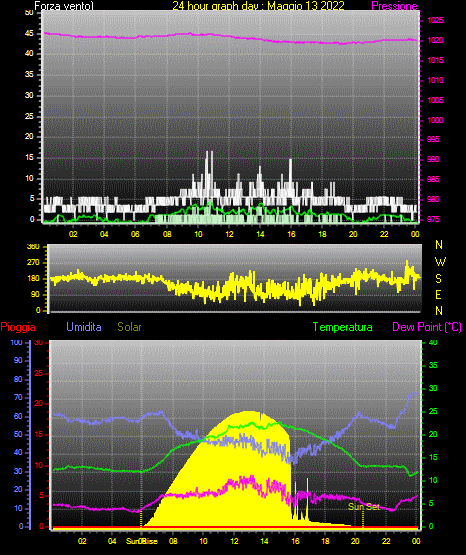Click hour label 22 under the wind graph
This screenshot has width=466, height=555.
(384, 234)
